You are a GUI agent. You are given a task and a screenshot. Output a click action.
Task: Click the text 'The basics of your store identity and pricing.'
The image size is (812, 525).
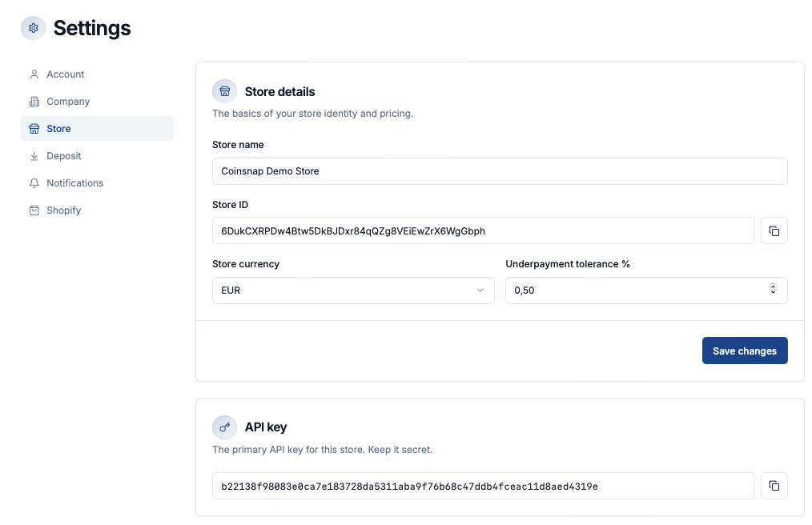click(x=313, y=114)
